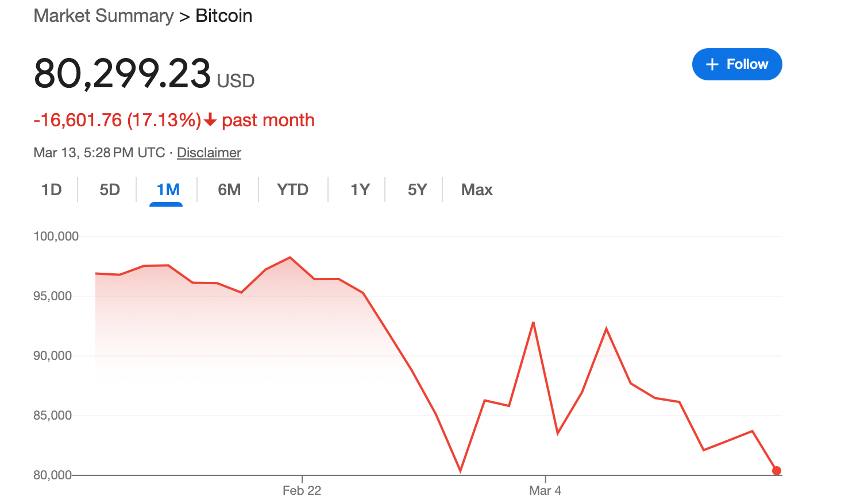Show the 6M chart range

[229, 189]
